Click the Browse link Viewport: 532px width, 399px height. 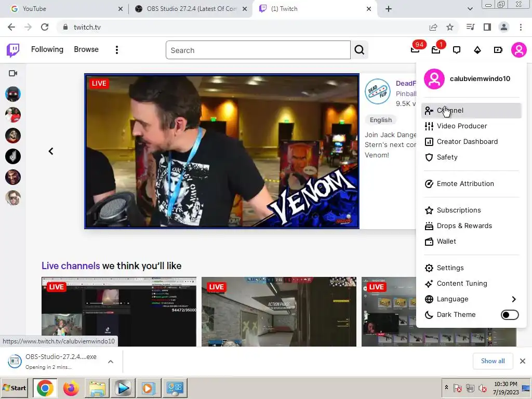point(86,49)
